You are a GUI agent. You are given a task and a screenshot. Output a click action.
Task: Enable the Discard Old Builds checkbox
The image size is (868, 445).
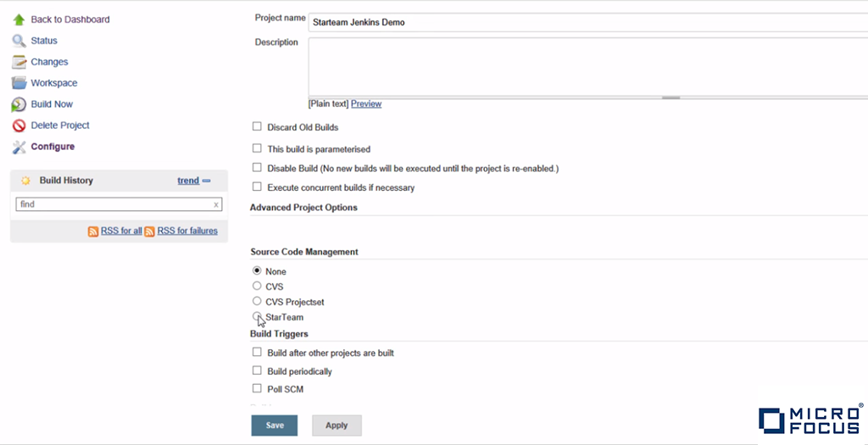(257, 127)
